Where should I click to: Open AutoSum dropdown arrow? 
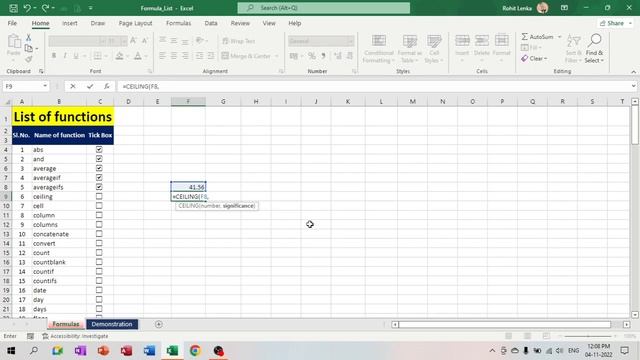[560, 37]
